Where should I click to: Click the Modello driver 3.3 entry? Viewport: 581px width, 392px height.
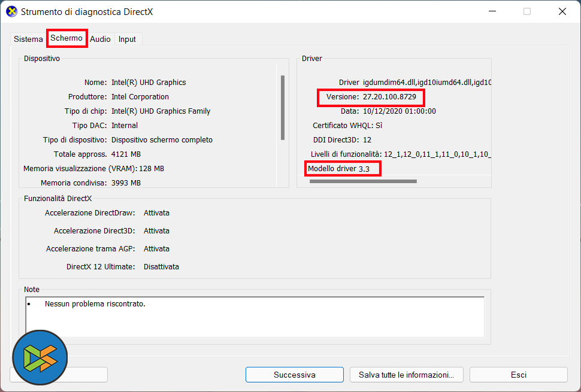338,169
